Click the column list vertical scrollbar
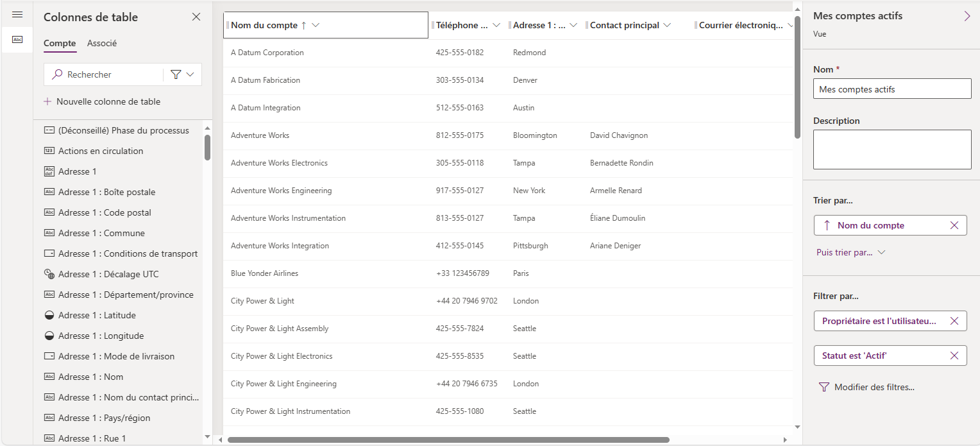 207,147
